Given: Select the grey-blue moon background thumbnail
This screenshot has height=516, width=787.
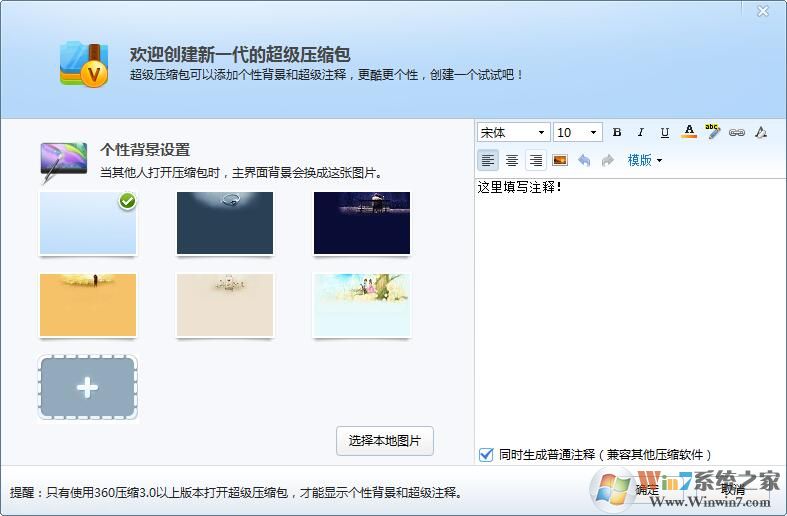Looking at the screenshot, I should (225, 223).
